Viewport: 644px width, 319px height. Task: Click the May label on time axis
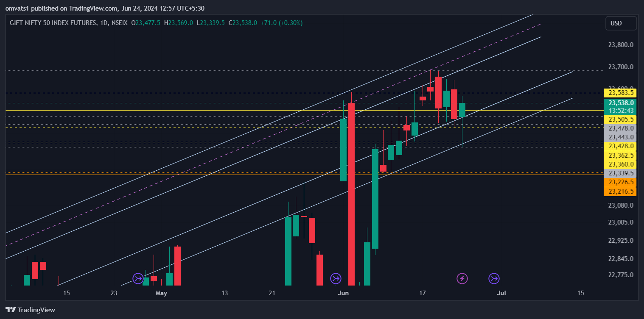pyautogui.click(x=161, y=293)
